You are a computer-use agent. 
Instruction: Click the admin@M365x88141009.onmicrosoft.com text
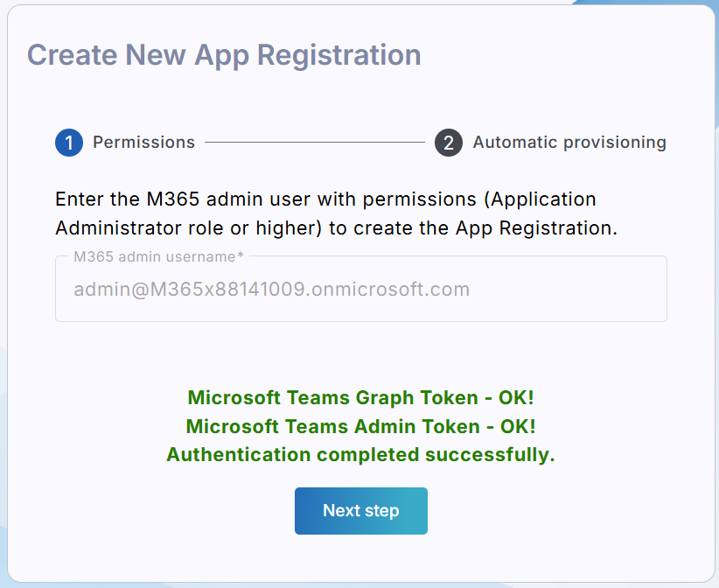point(271,290)
